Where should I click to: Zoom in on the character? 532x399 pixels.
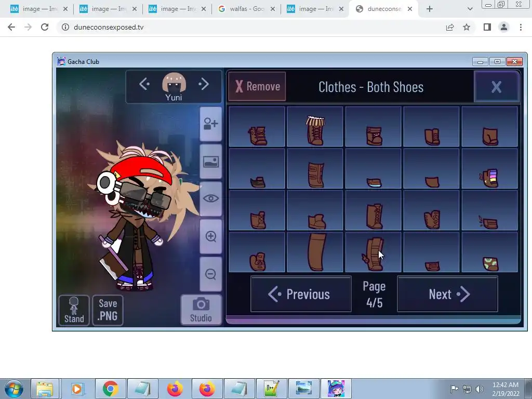pos(211,236)
